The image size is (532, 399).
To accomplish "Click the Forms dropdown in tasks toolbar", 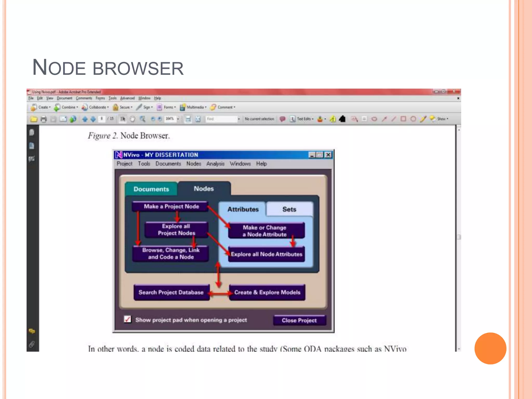I will click(166, 107).
